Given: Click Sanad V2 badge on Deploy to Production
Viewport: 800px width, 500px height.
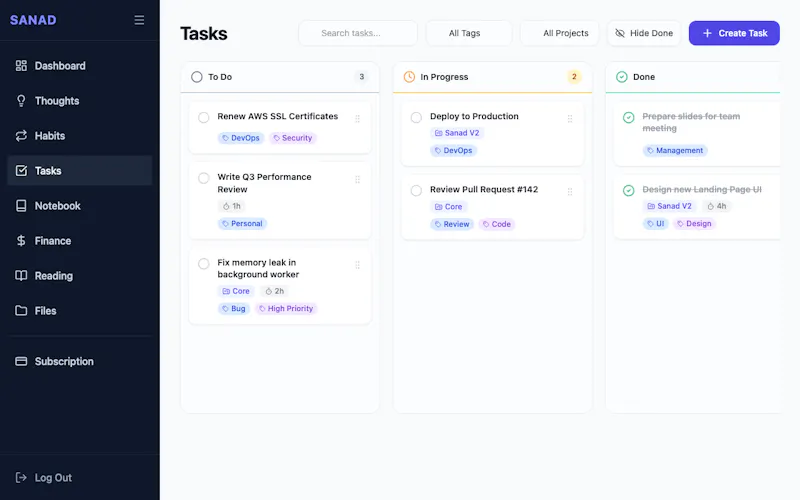Looking at the screenshot, I should coord(457,133).
